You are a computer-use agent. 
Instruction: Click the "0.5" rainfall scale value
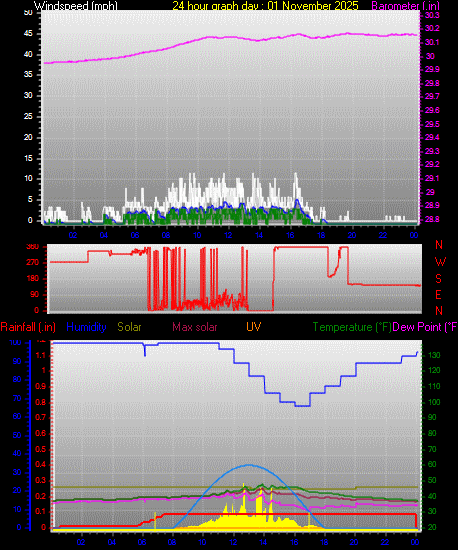pos(41,449)
